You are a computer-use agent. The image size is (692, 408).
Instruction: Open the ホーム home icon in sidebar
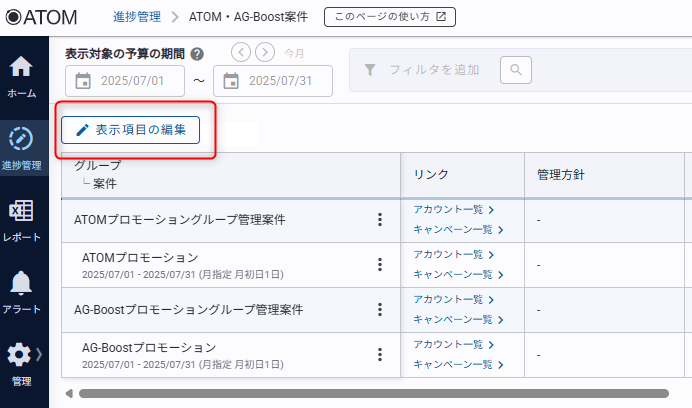click(x=22, y=76)
